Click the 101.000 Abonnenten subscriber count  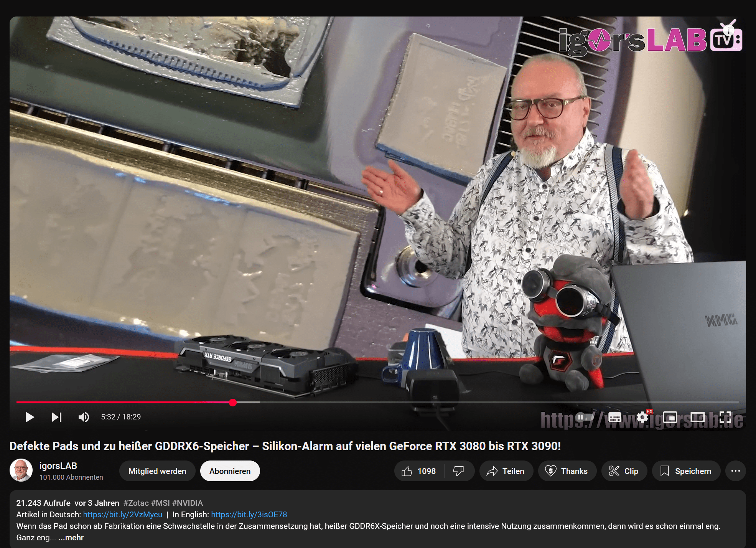(71, 477)
